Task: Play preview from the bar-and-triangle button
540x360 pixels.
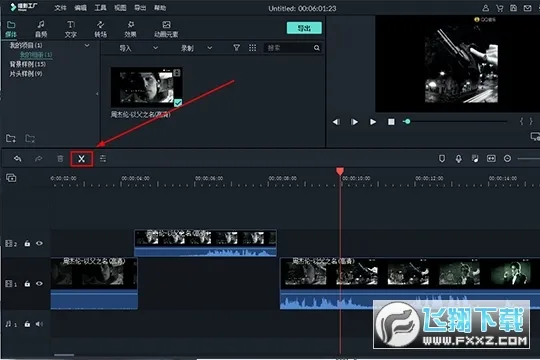Action: (354, 122)
